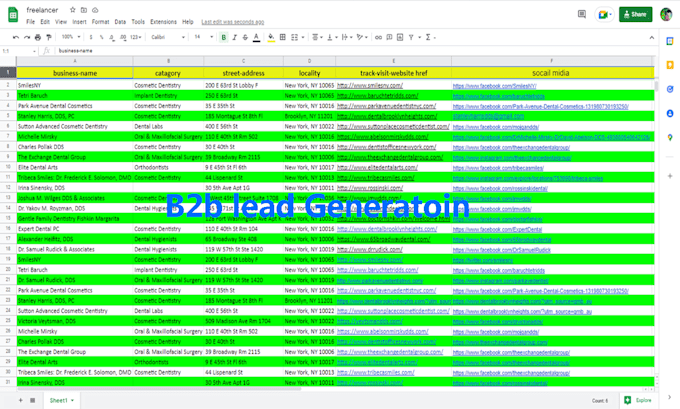Start a Google Meet call
The width and height of the screenshot is (680, 409).
[604, 14]
